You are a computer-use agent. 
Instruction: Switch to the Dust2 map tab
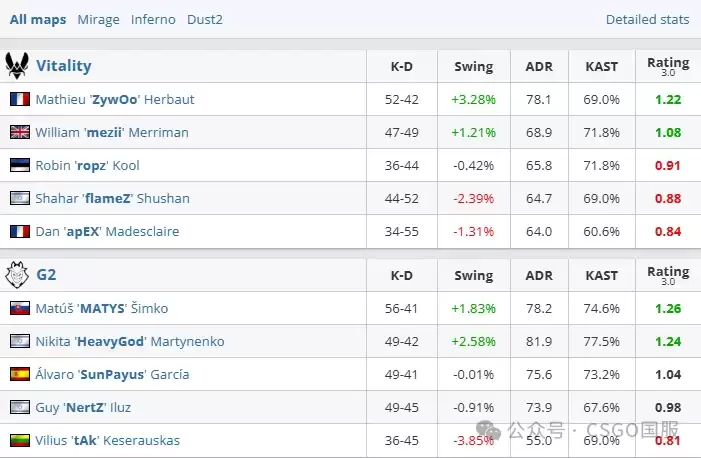[205, 20]
